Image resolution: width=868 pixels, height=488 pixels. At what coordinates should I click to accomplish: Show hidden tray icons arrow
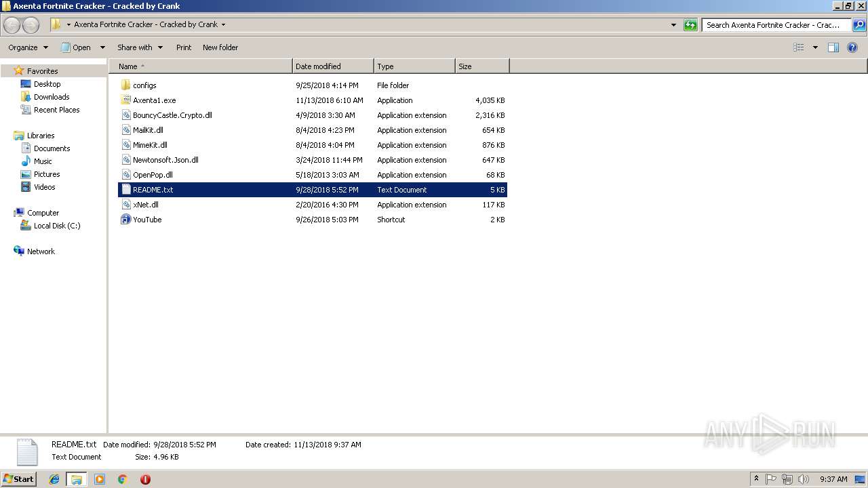click(756, 479)
